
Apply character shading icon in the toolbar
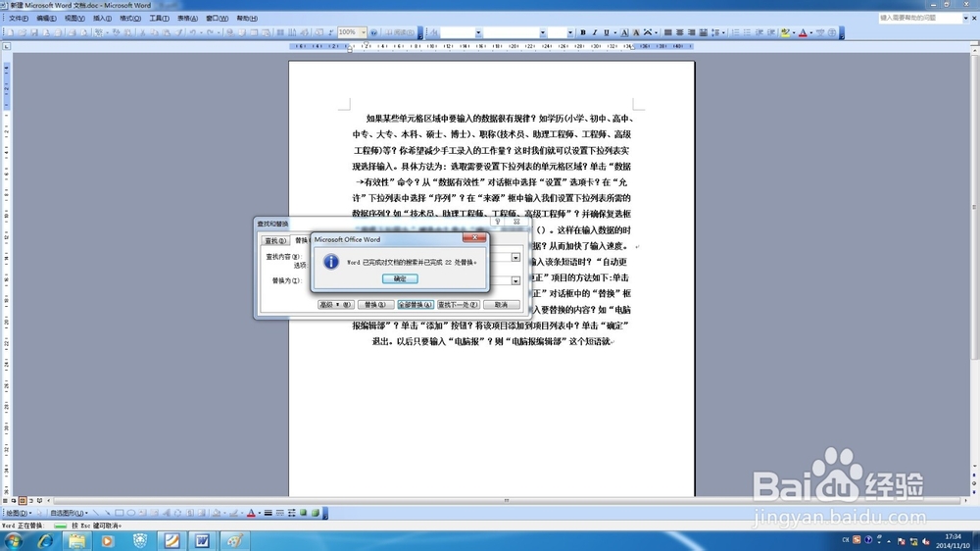636,32
